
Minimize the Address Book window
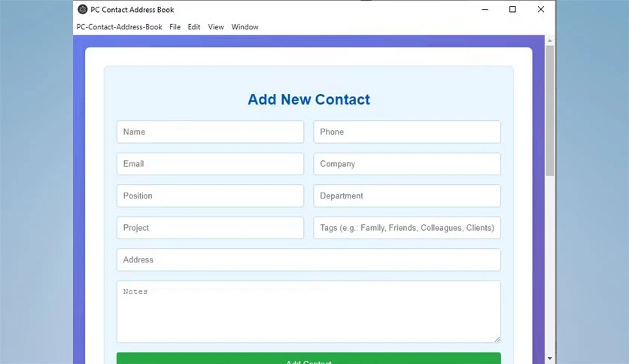point(485,9)
